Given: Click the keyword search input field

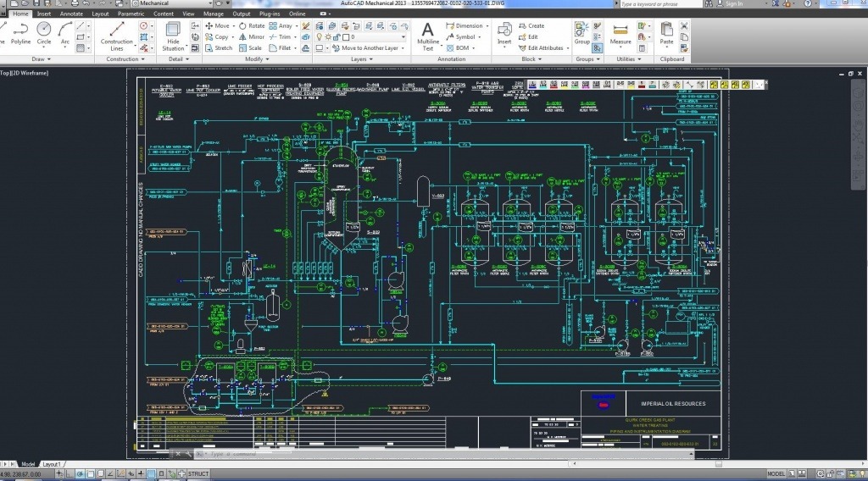Looking at the screenshot, I should pyautogui.click(x=659, y=4).
